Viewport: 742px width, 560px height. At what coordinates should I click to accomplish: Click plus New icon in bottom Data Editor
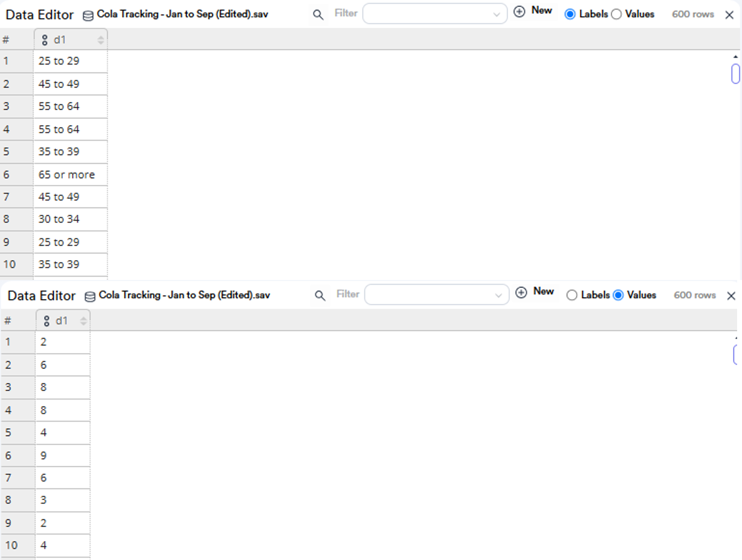click(521, 293)
